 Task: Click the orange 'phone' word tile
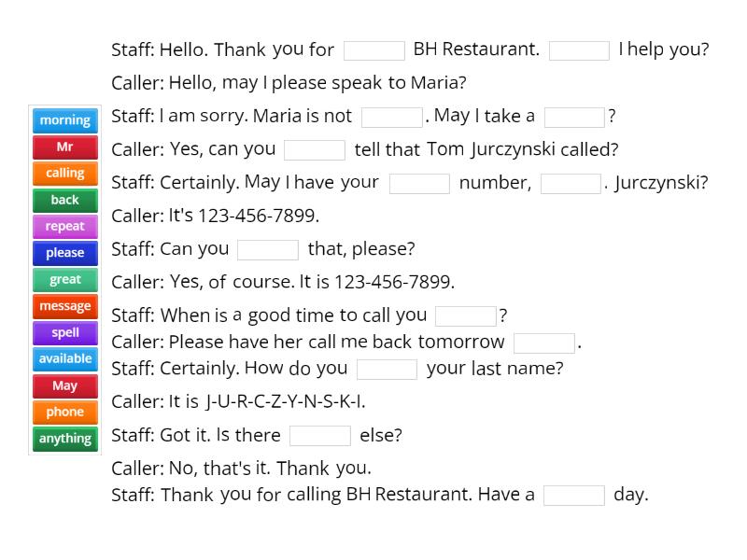click(64, 412)
